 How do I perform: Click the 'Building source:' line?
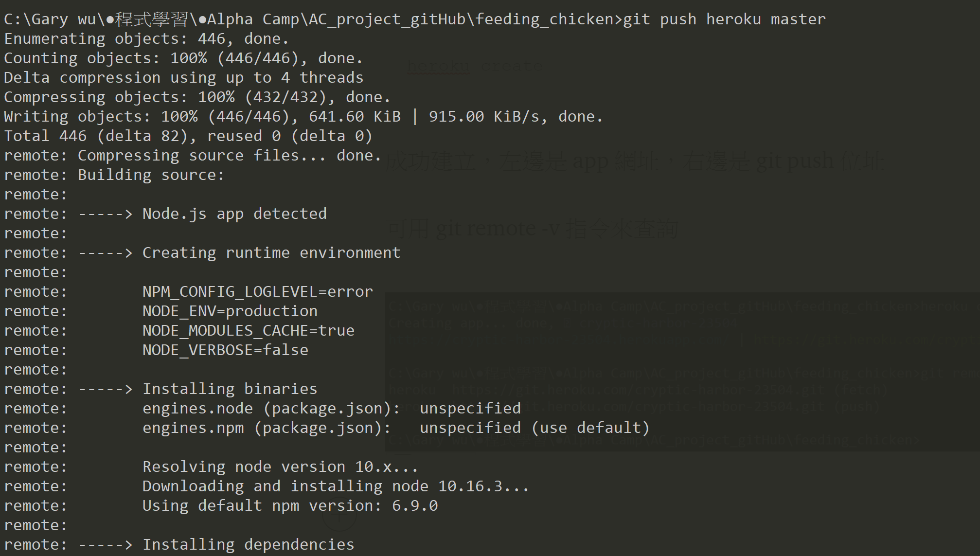114,175
